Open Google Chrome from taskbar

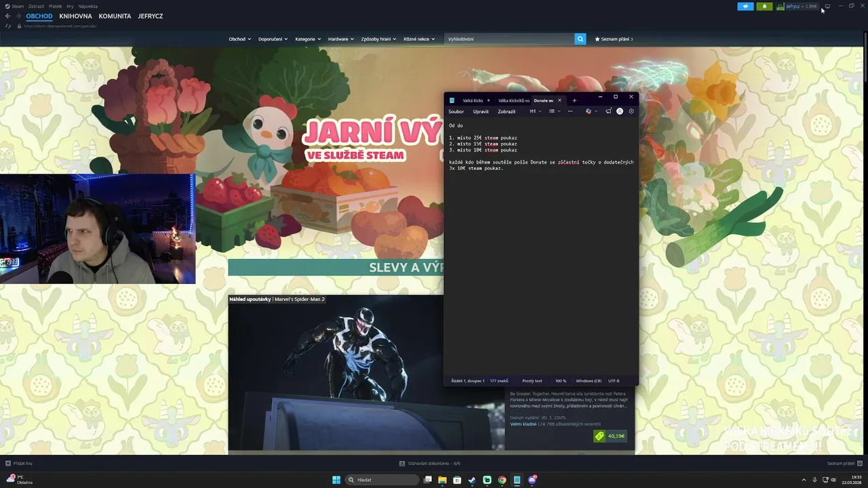click(502, 480)
